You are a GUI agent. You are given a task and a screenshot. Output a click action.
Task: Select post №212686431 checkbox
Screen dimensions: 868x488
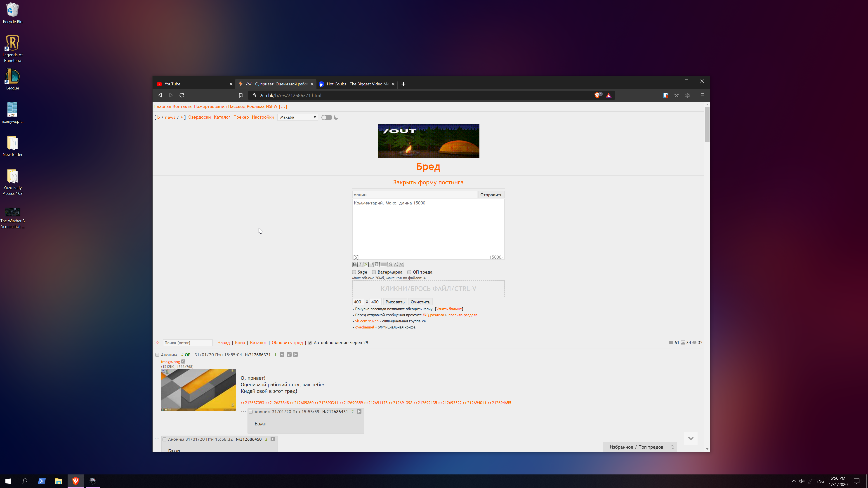251,412
